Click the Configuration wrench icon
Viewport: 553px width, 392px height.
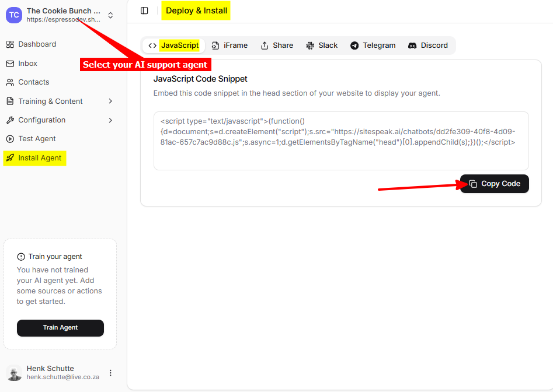click(x=10, y=120)
